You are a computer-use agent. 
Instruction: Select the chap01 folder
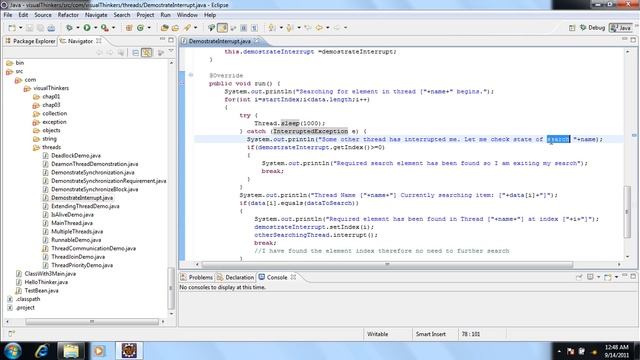[51, 96]
